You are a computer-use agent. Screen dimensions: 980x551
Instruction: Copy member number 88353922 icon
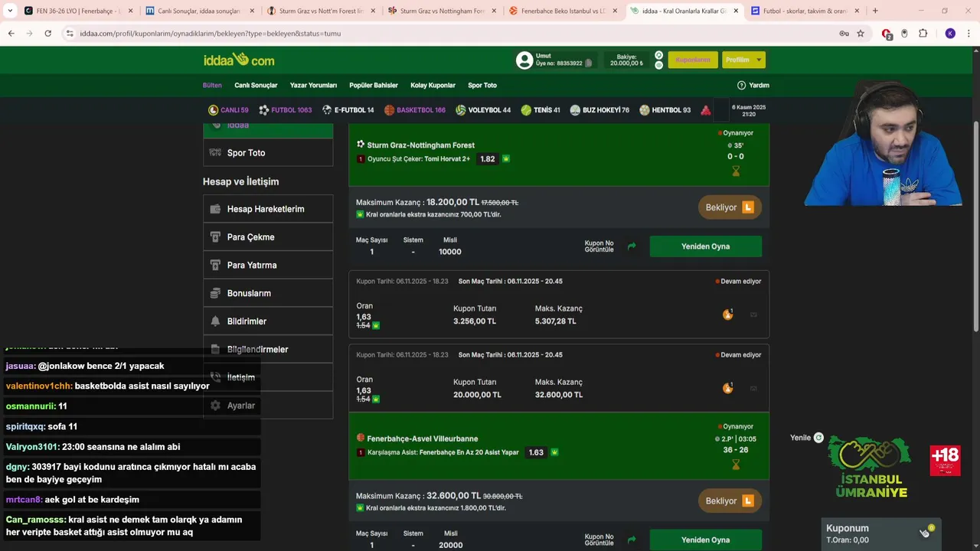tap(588, 64)
